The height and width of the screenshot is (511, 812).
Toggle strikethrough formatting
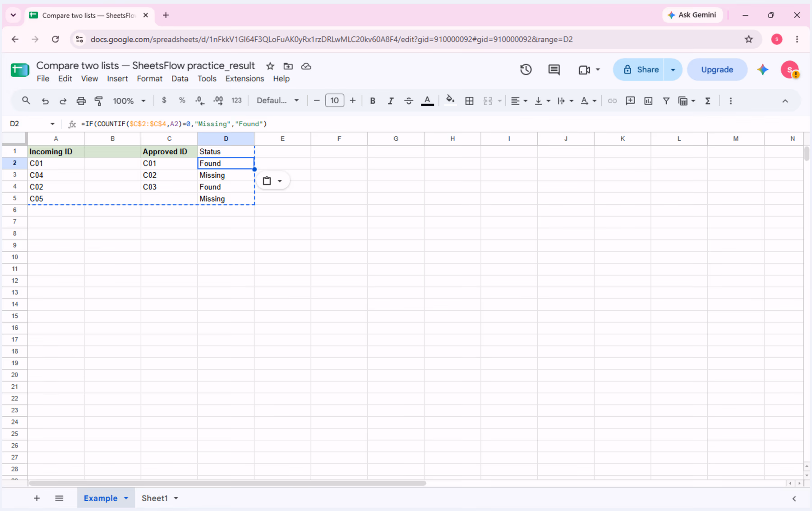409,101
